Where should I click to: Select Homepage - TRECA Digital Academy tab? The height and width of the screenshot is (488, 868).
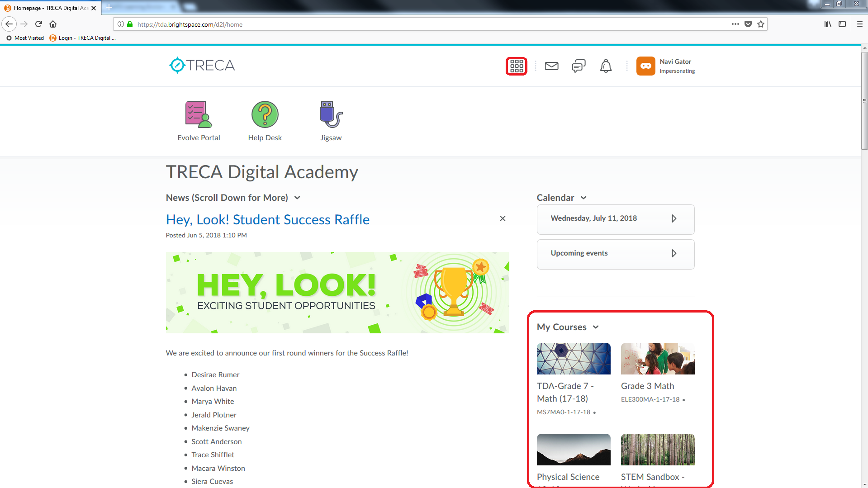tap(50, 8)
